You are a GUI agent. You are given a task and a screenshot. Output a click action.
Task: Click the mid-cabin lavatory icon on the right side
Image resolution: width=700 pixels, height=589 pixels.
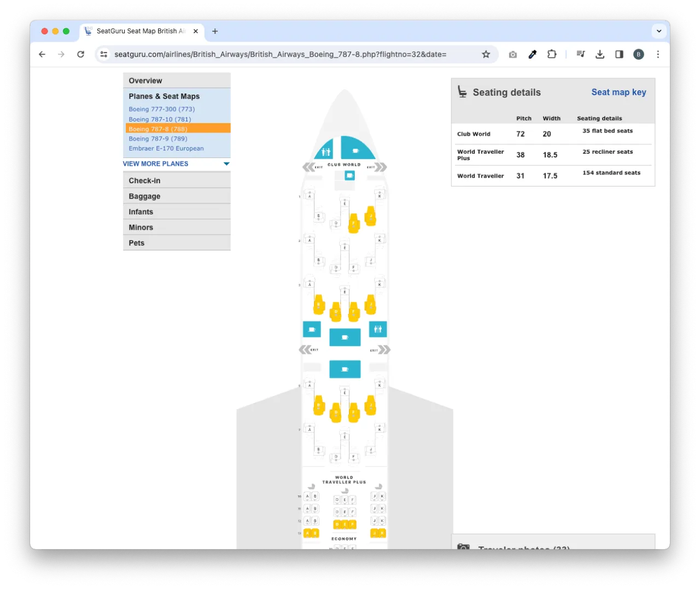(378, 329)
